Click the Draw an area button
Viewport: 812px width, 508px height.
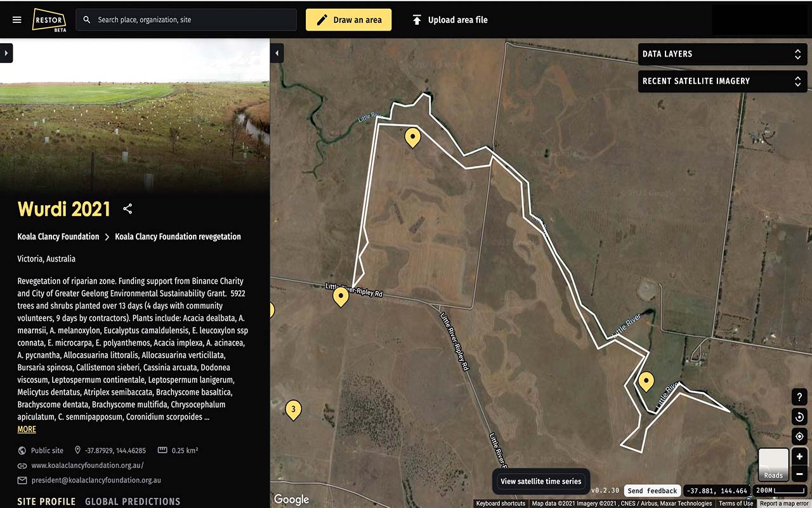(x=348, y=20)
